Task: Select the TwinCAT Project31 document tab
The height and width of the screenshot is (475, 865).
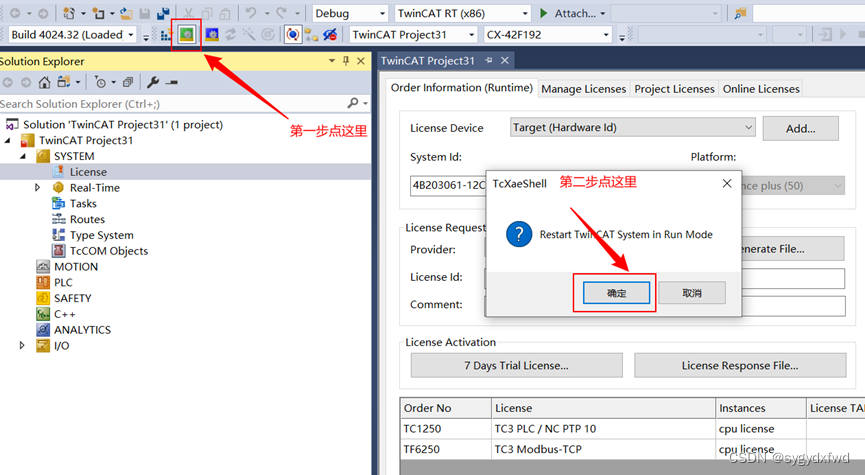Action: pos(428,61)
